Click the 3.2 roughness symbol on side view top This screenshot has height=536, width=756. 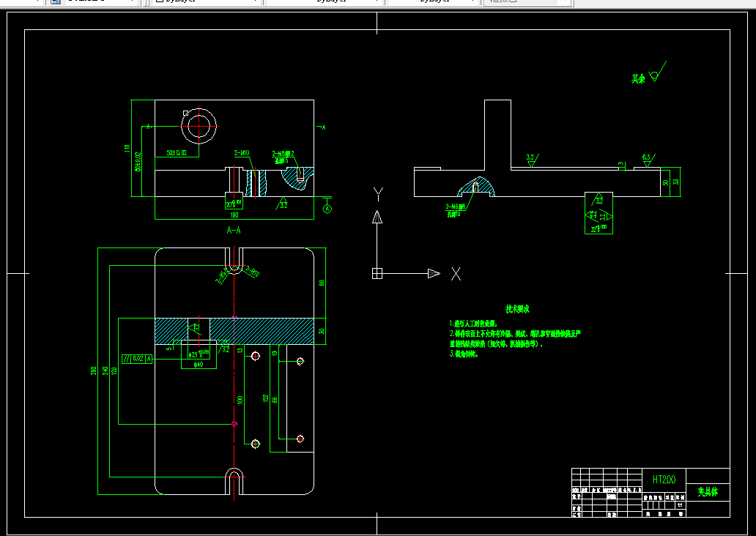click(532, 160)
